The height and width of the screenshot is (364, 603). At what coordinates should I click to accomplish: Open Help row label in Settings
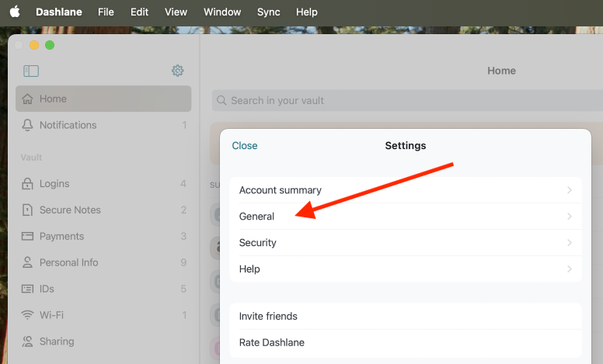point(249,269)
